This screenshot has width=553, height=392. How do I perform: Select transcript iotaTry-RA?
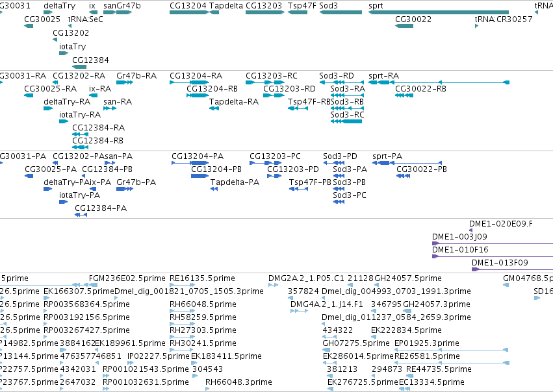pyautogui.click(x=80, y=115)
